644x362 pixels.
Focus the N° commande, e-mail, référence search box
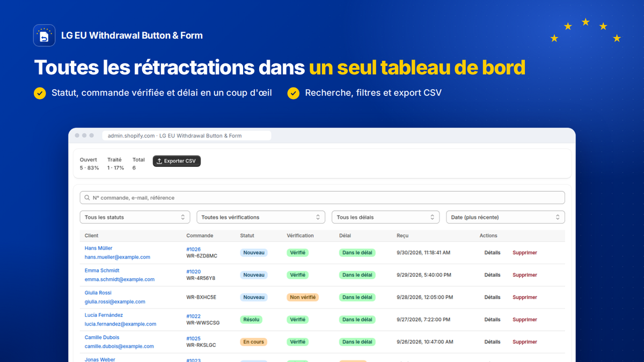322,198
